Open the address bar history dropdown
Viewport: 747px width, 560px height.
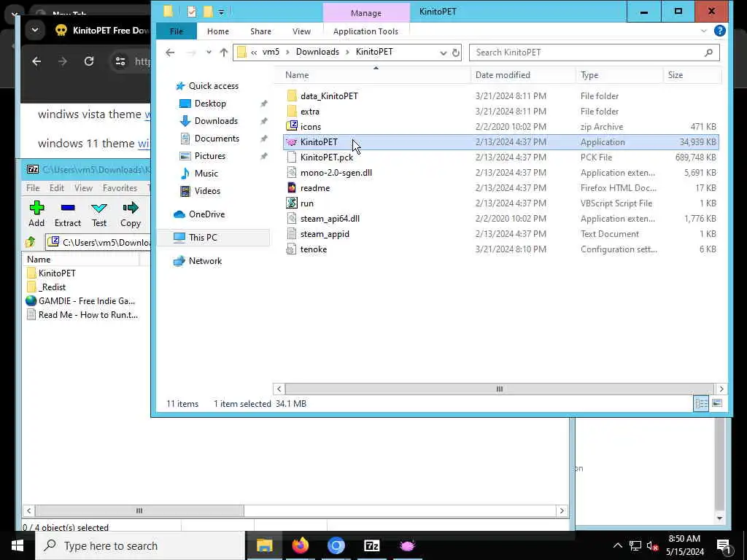443,52
